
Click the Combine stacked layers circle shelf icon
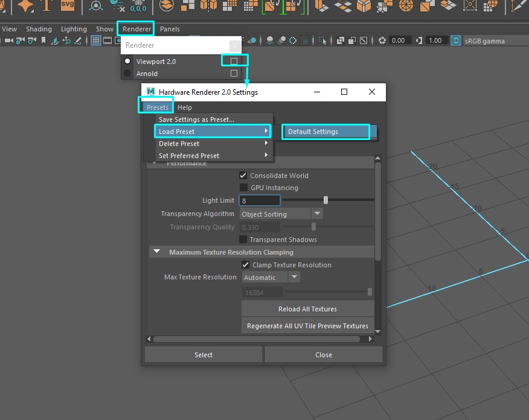click(166, 5)
